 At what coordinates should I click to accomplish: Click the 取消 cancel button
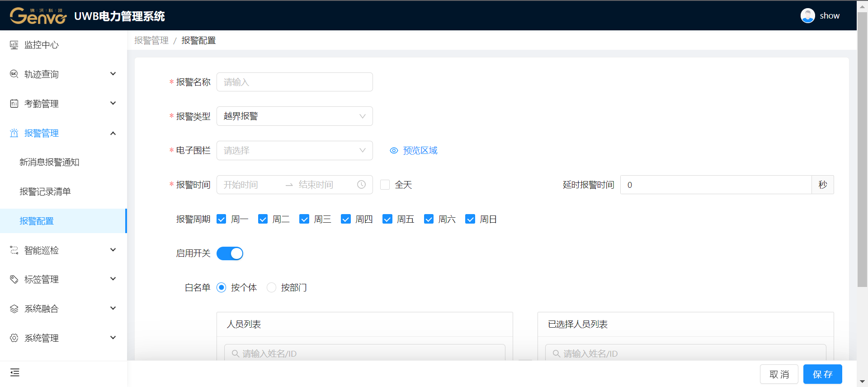pos(779,374)
